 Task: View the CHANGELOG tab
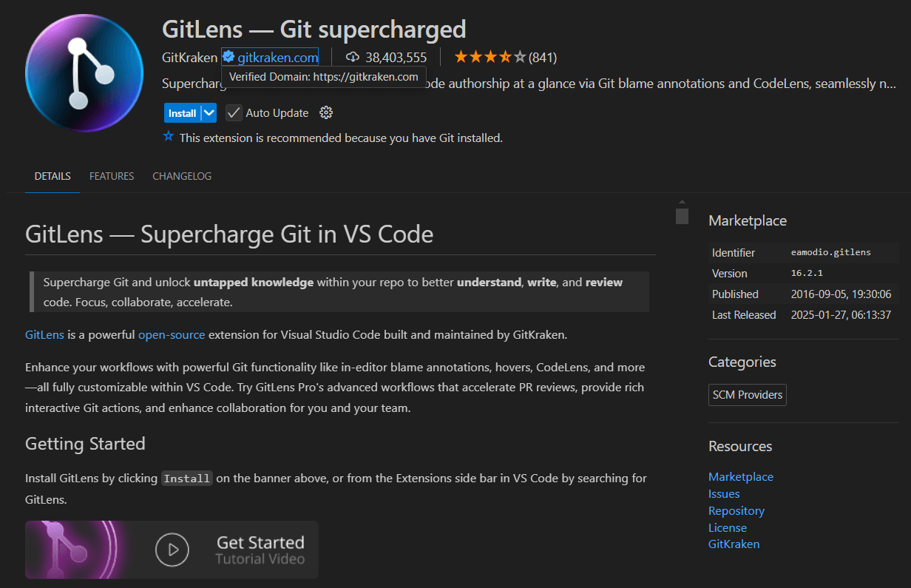click(182, 176)
